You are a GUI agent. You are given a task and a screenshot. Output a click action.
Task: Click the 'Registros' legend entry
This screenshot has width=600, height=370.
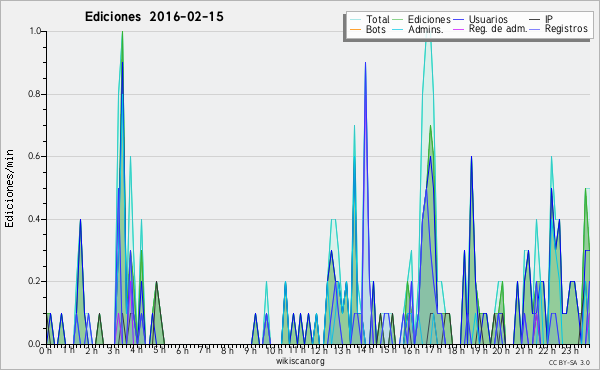[x=566, y=29]
